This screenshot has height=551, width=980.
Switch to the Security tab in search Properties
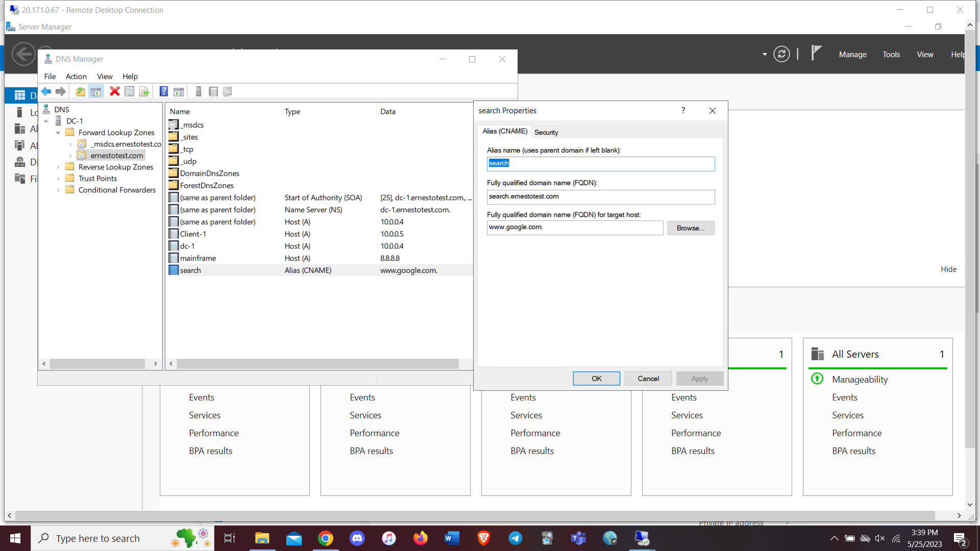point(546,132)
